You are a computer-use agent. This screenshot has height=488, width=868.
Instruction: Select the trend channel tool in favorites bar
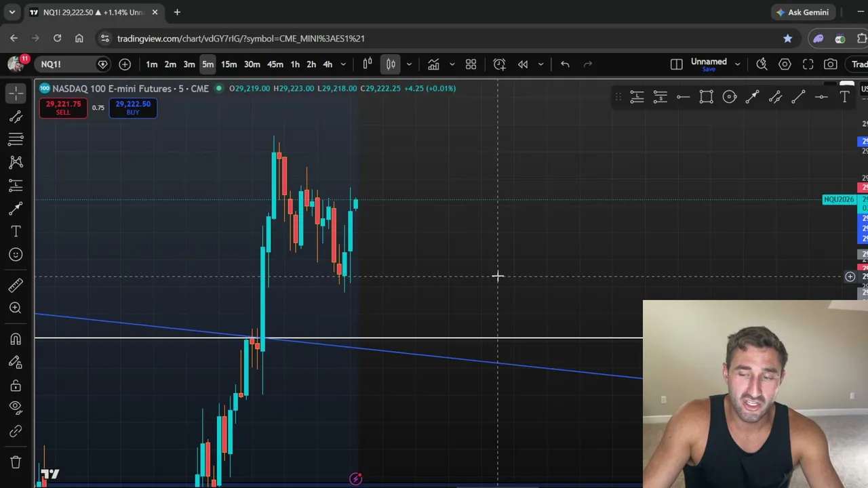(x=775, y=97)
